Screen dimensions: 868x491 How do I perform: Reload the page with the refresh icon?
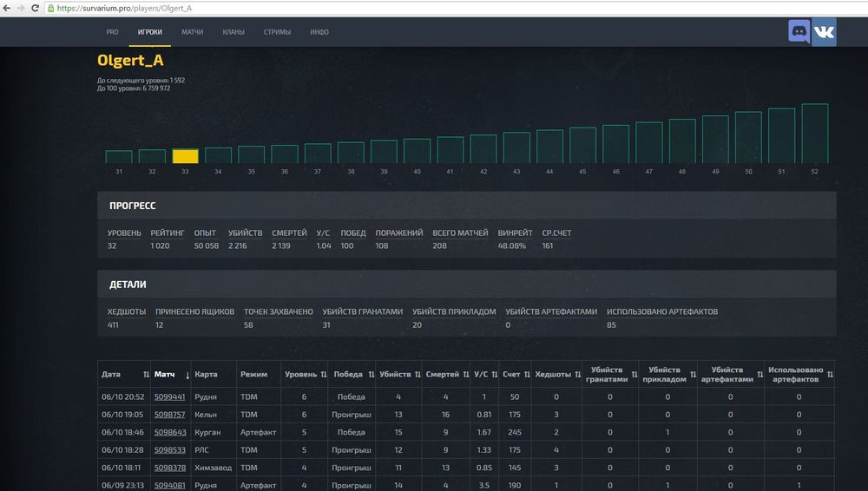(34, 9)
